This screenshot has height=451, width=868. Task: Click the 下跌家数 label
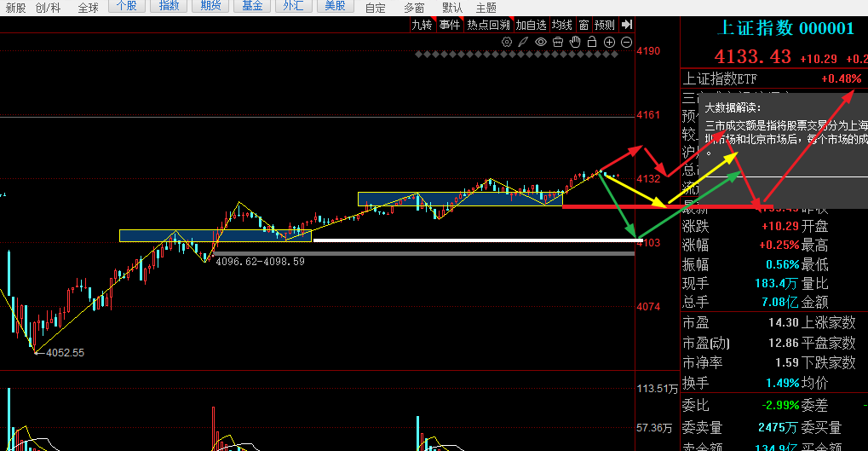829,363
